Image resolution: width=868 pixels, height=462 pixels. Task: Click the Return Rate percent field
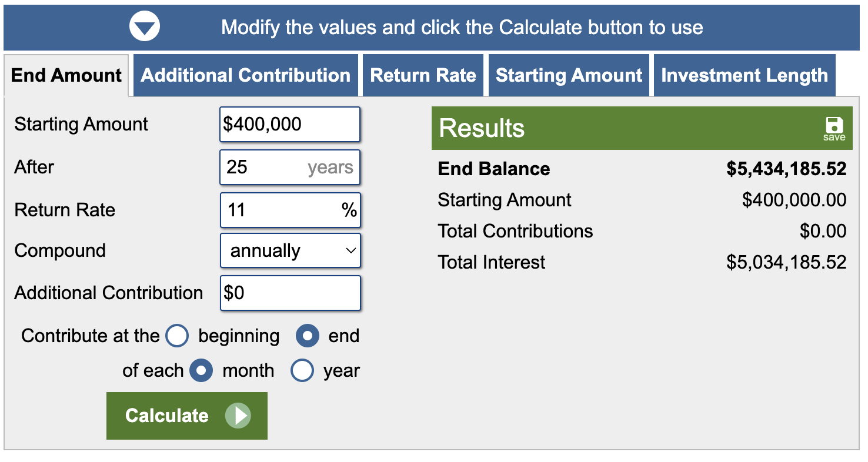tap(290, 210)
